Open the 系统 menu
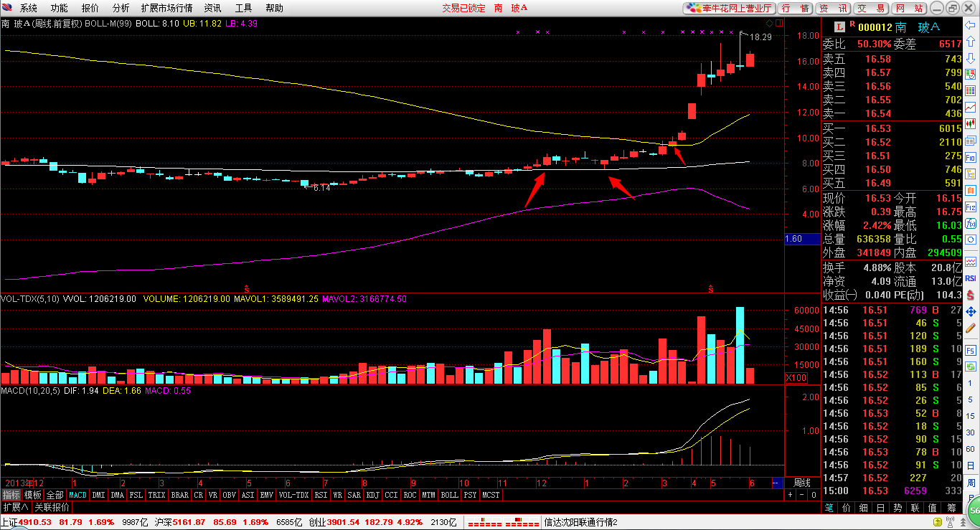 point(28,8)
